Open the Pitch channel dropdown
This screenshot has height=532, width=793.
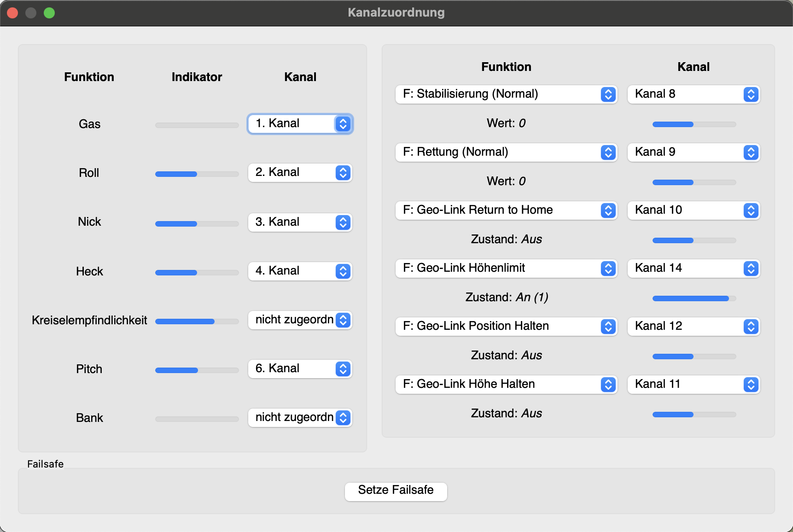coord(300,369)
